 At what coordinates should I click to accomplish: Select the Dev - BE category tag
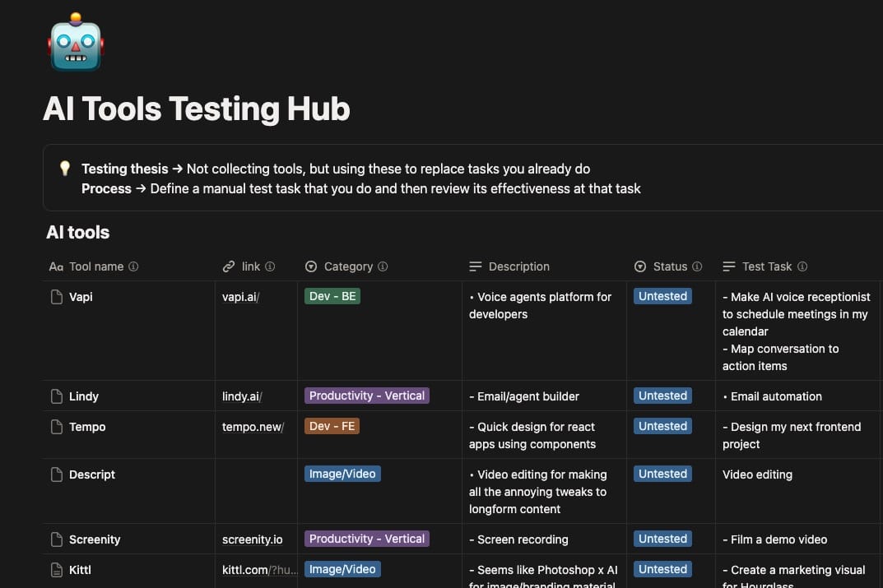(332, 296)
